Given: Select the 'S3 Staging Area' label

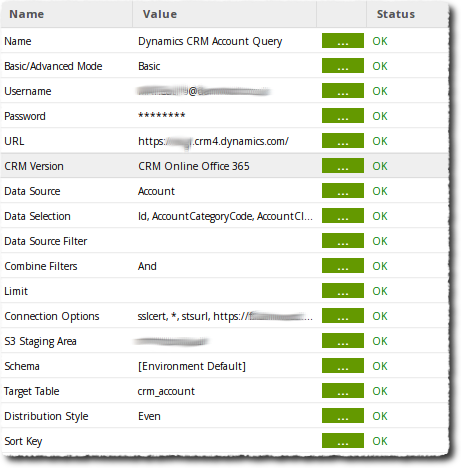Looking at the screenshot, I should [40, 341].
